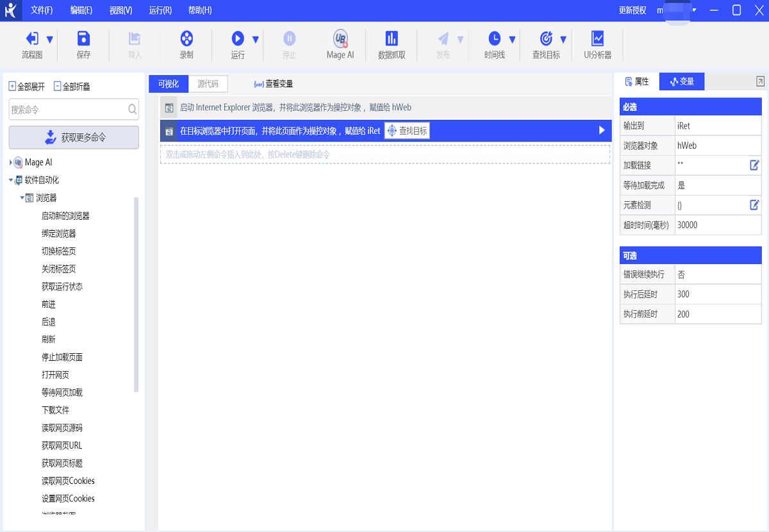Click the 获取更多命令 button
The height and width of the screenshot is (532, 769).
pyautogui.click(x=74, y=137)
